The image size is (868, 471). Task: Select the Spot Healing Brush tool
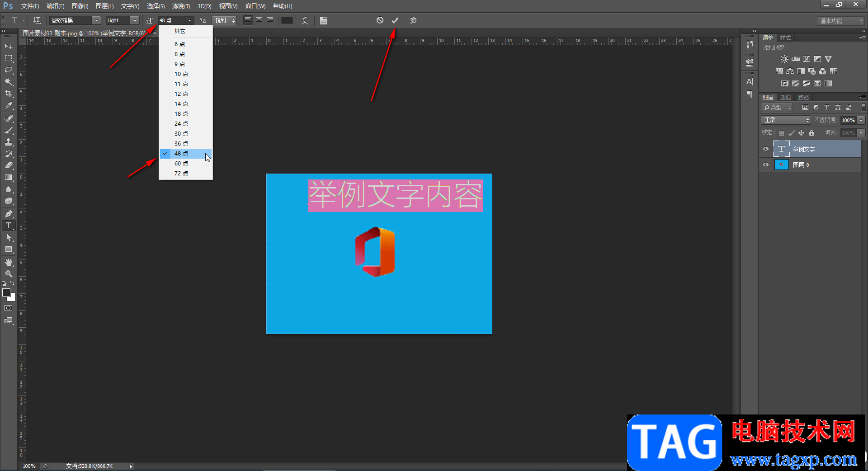point(9,118)
